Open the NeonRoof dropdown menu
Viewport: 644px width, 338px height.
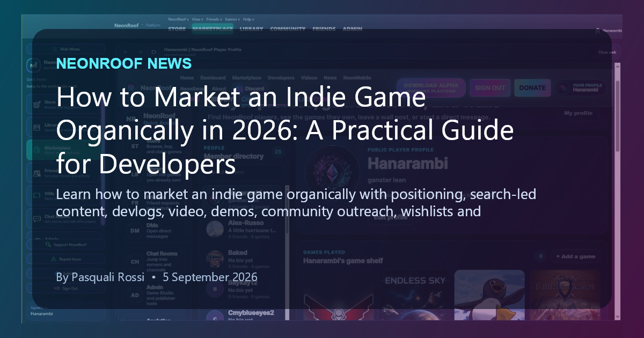[x=179, y=19]
